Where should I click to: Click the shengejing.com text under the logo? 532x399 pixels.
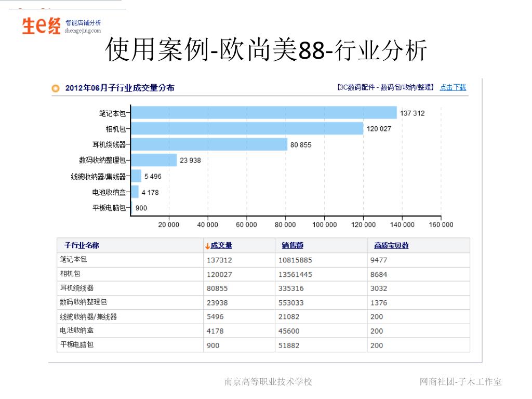pyautogui.click(x=83, y=31)
